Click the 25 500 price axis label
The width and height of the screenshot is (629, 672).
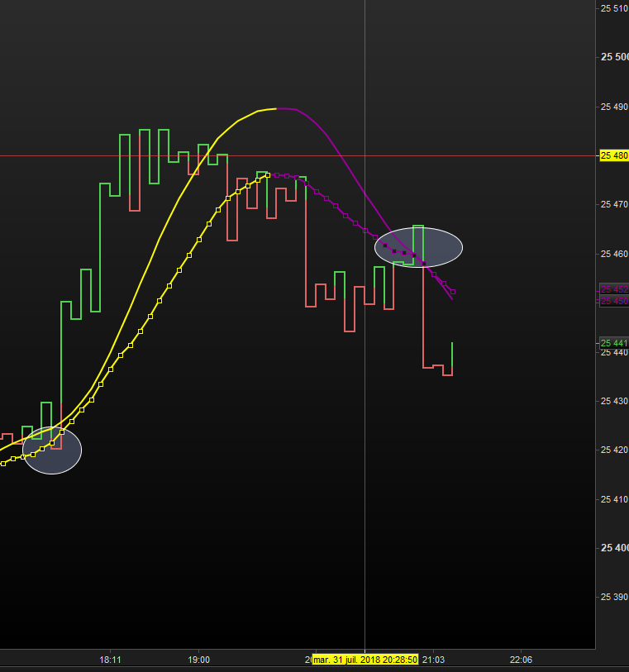click(614, 57)
